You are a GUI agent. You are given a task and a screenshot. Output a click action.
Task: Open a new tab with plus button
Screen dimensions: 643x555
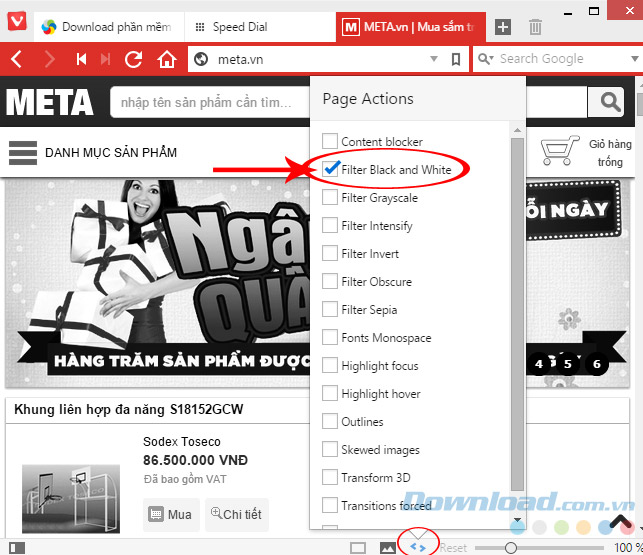pyautogui.click(x=503, y=27)
